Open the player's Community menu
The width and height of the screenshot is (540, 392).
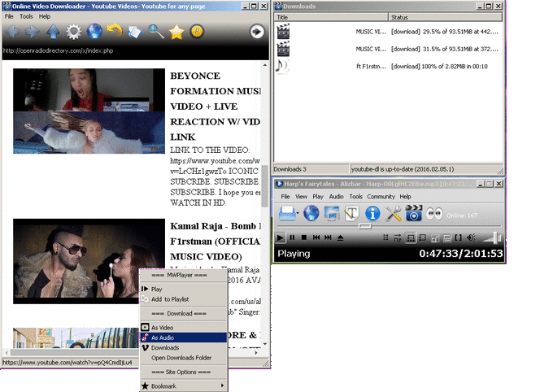(381, 197)
